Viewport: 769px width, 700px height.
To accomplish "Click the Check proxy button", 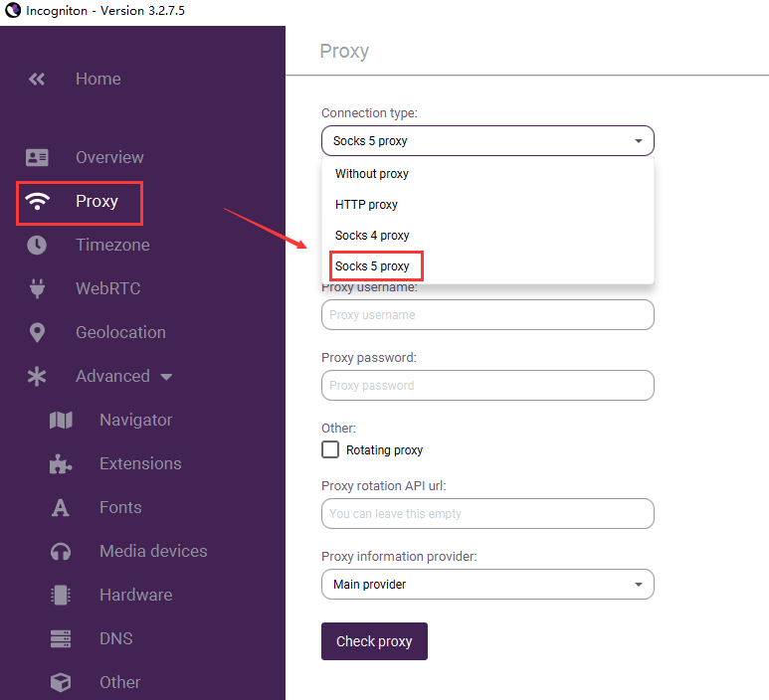I will coord(374,641).
